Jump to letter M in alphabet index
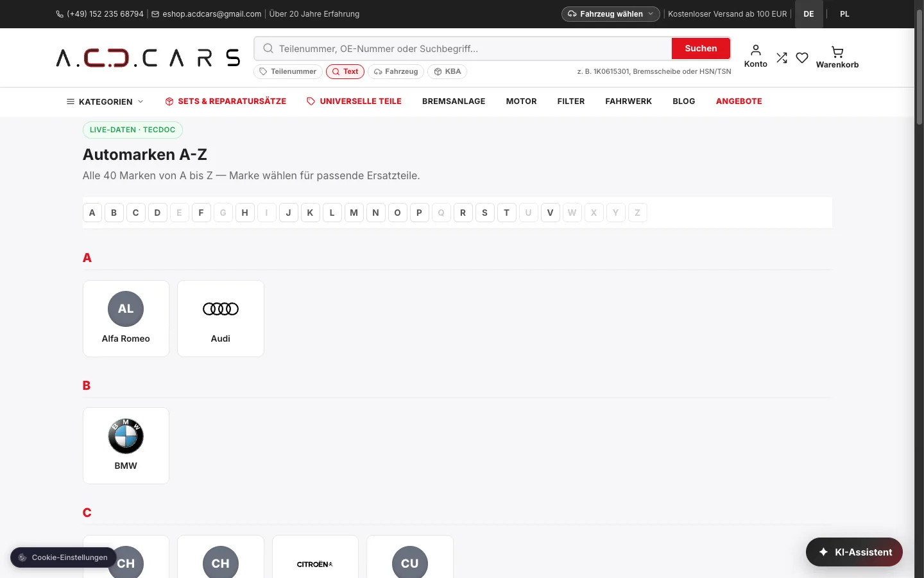Viewport: 924px width, 578px height. click(354, 213)
